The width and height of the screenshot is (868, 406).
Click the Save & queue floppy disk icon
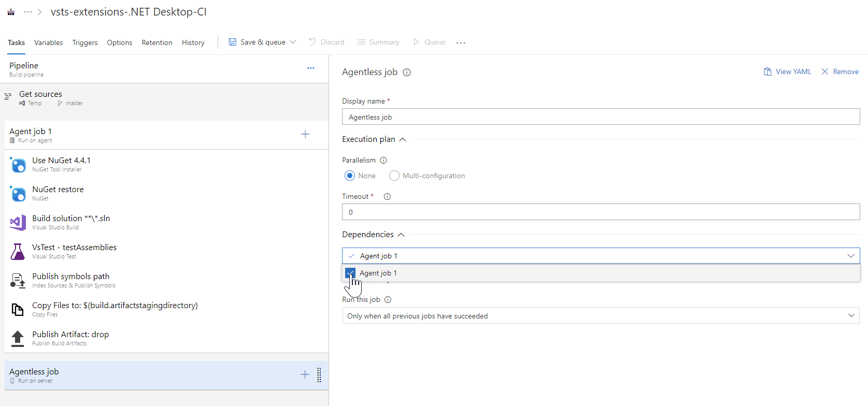[x=233, y=42]
